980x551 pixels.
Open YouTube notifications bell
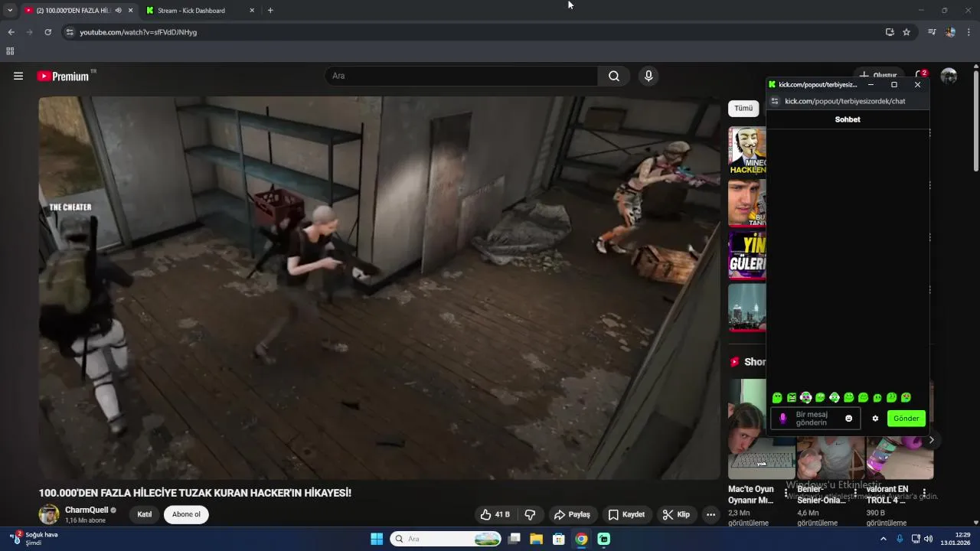click(x=920, y=76)
